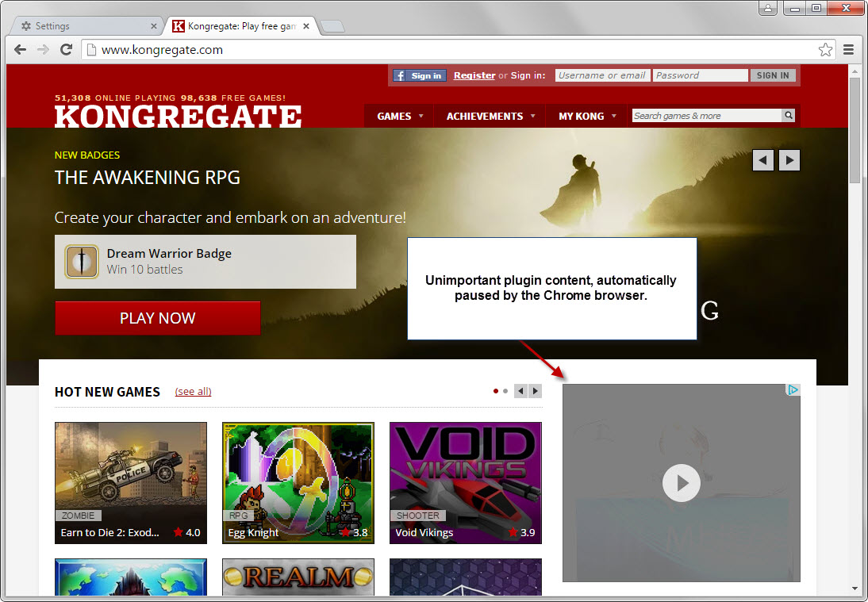This screenshot has height=602, width=868.
Task: Select the first carousel page dot
Action: (495, 391)
